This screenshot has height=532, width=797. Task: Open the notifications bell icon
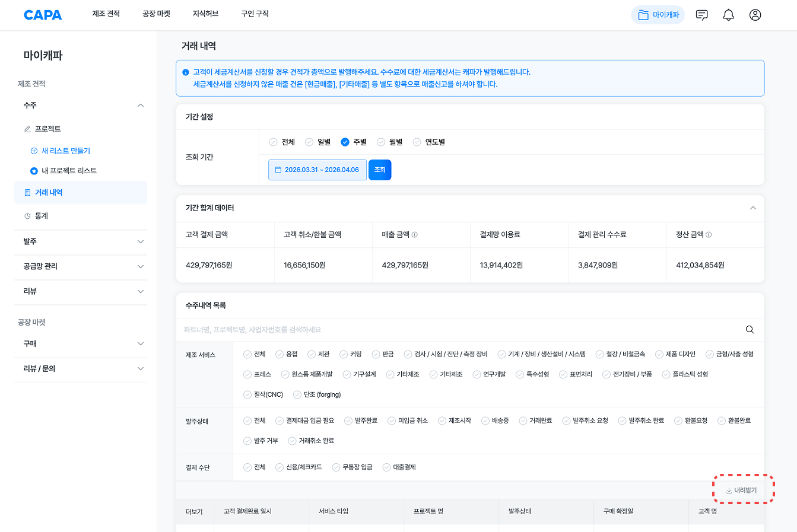click(728, 15)
